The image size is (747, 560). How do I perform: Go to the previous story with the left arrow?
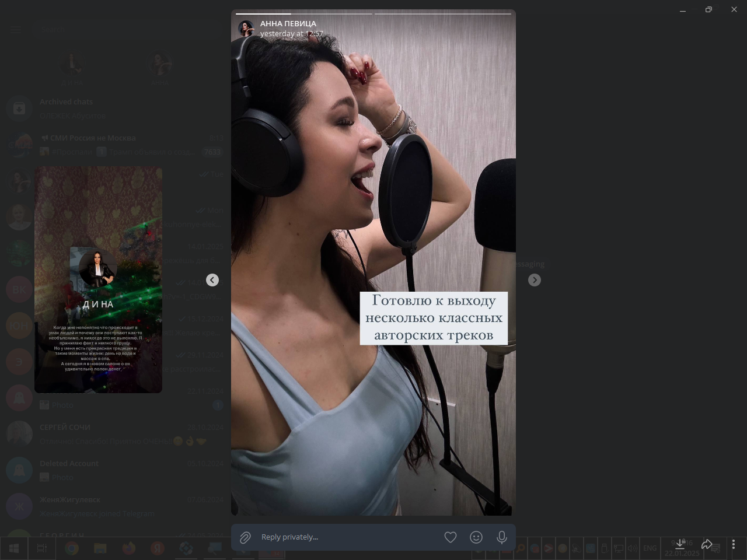pyautogui.click(x=212, y=280)
